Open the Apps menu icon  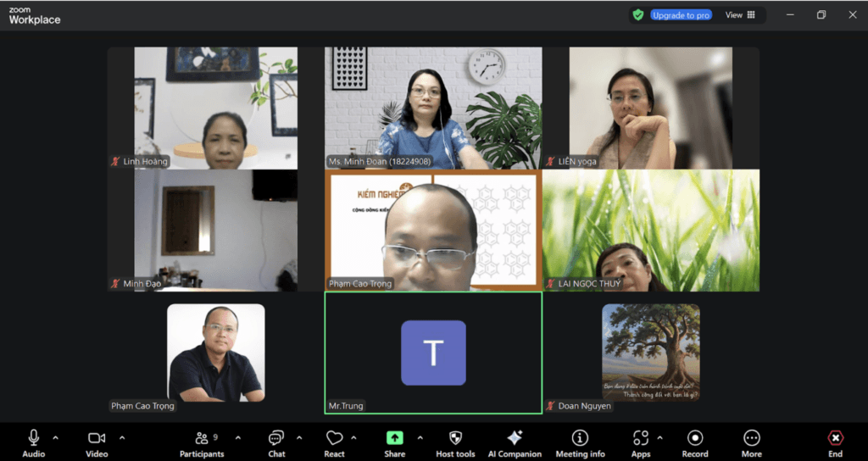[640, 439]
